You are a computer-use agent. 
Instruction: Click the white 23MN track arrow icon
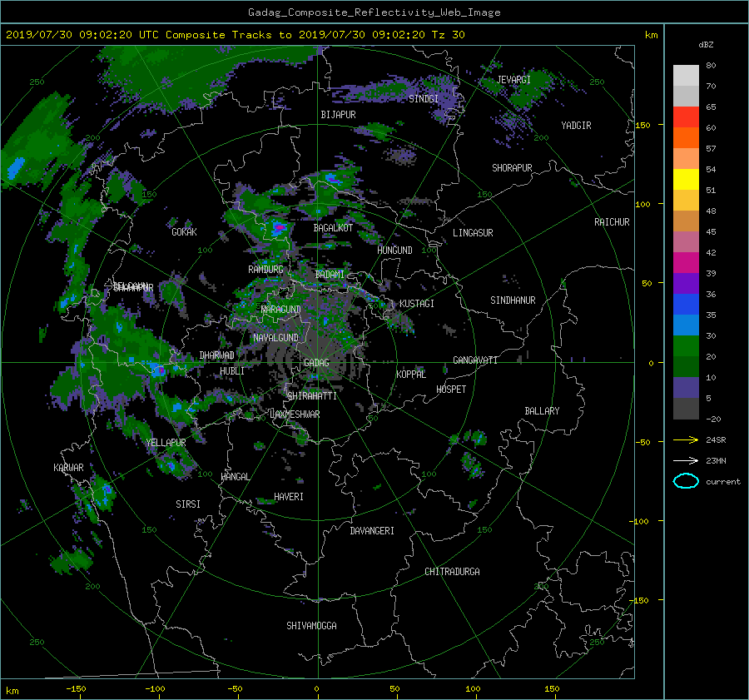(686, 460)
